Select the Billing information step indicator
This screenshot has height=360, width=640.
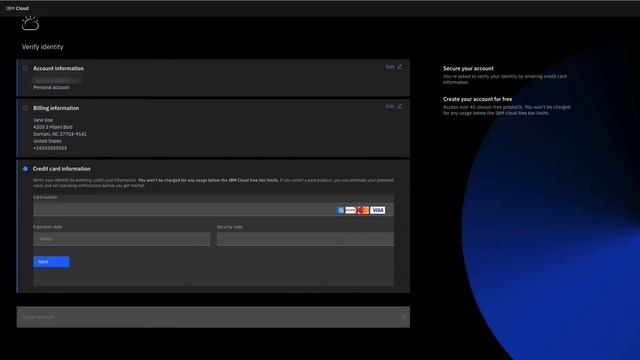coord(25,108)
